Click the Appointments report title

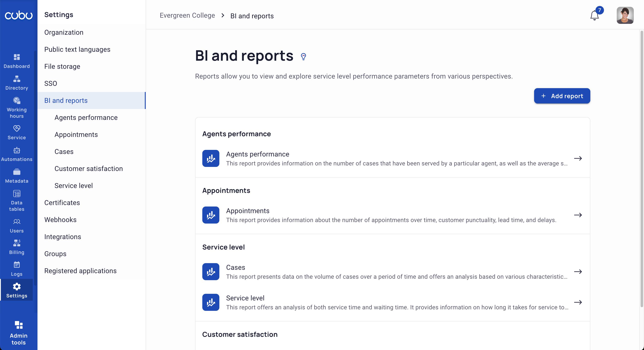point(248,211)
